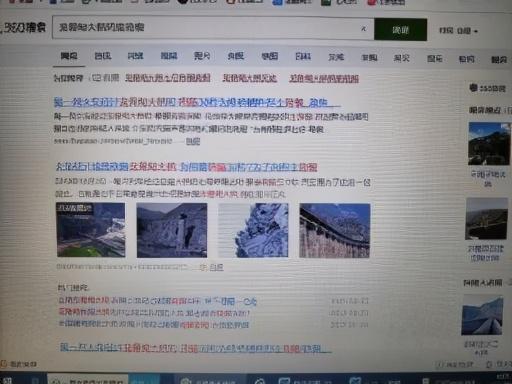Open the thumbnail showing a green field aerial view
The width and height of the screenshot is (512, 384).
[x=91, y=230]
